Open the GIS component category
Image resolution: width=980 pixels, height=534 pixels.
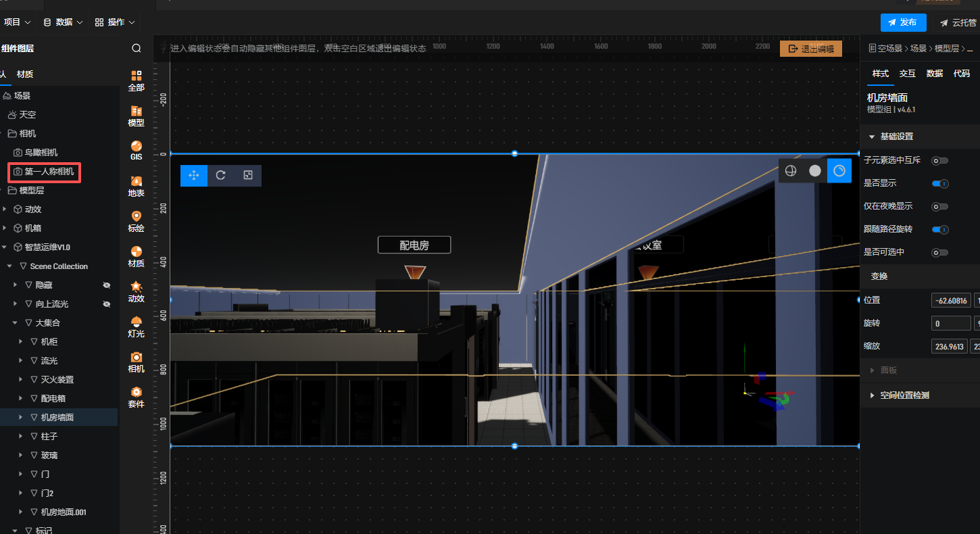(137, 150)
